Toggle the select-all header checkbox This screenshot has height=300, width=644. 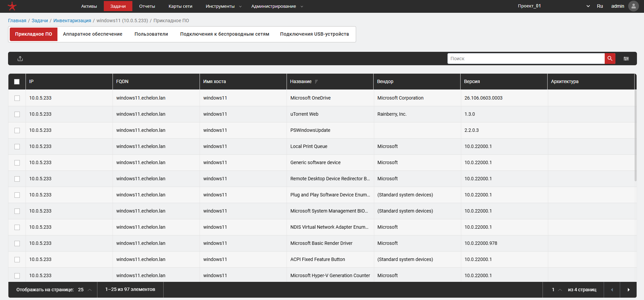tap(17, 82)
